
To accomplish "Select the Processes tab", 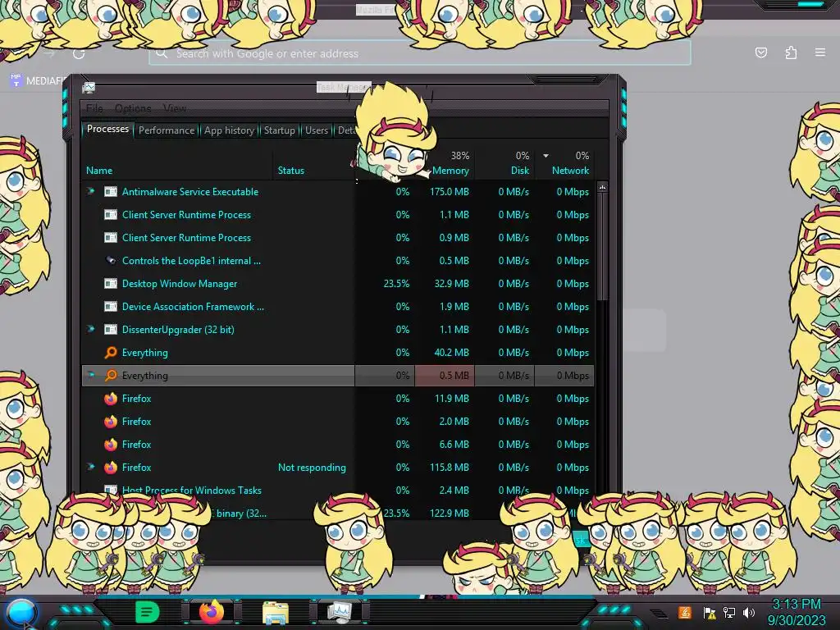I will click(x=107, y=129).
